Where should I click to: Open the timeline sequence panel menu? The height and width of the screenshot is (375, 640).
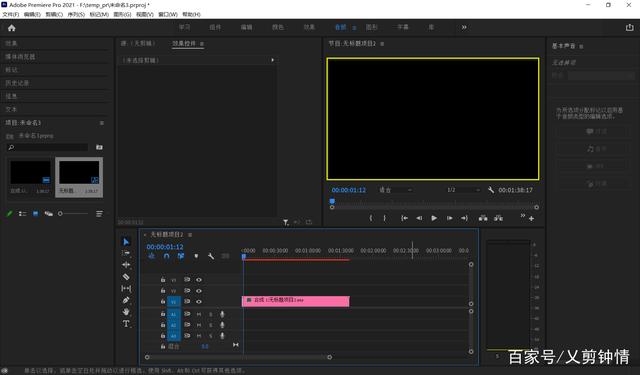(190, 235)
